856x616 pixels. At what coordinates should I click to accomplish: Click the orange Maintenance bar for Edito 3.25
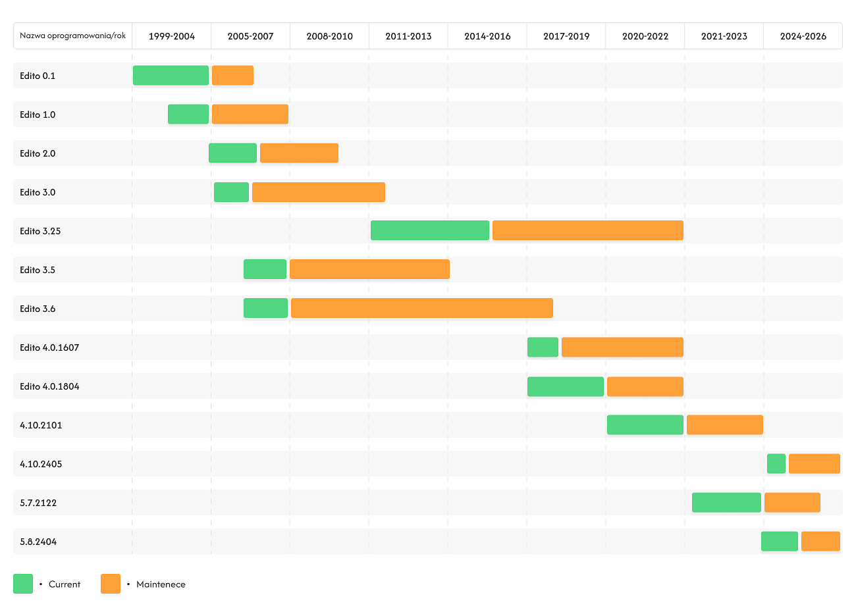click(x=588, y=231)
